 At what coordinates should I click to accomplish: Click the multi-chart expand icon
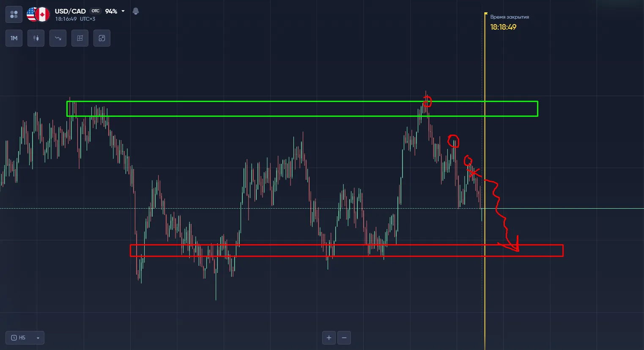pyautogui.click(x=102, y=38)
